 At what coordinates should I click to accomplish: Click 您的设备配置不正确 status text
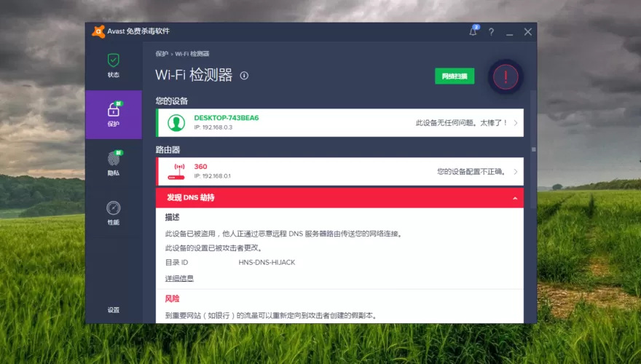(471, 172)
